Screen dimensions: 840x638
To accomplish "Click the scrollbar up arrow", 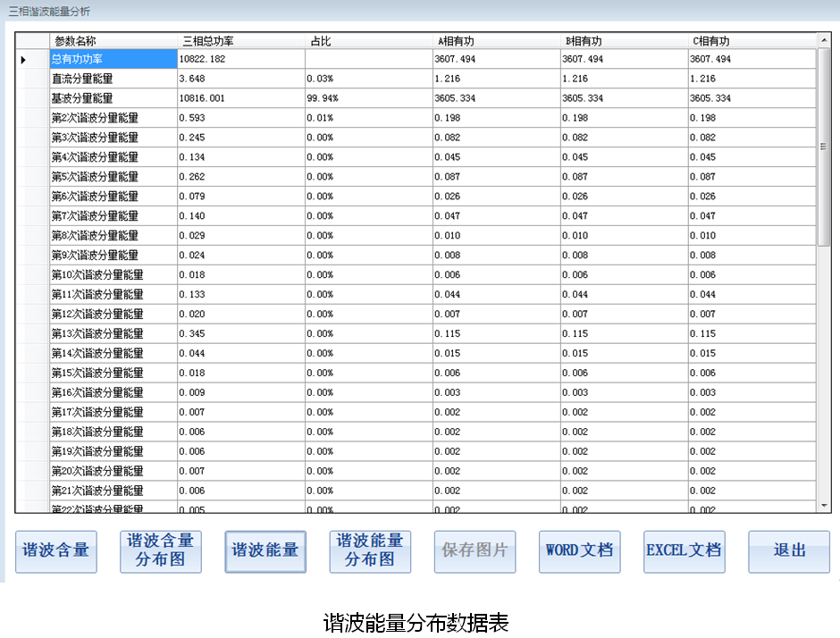I will click(x=824, y=40).
